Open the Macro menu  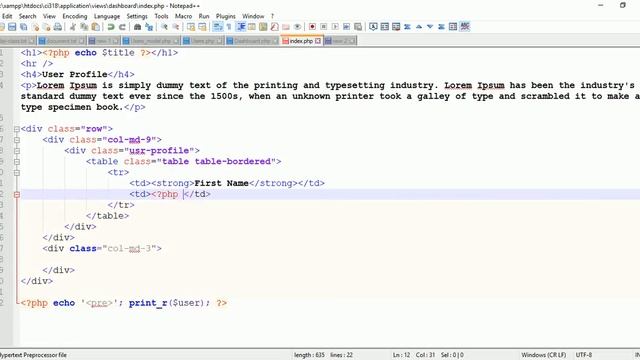click(x=183, y=16)
